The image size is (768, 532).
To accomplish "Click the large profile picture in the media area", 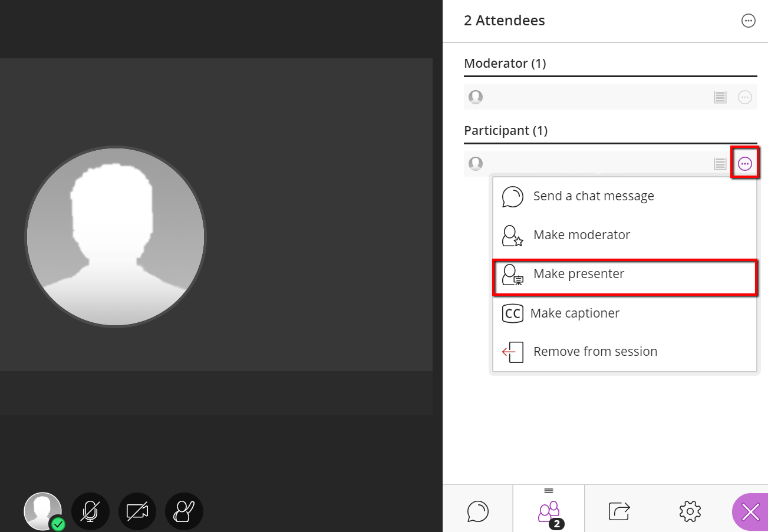I will 116,237.
